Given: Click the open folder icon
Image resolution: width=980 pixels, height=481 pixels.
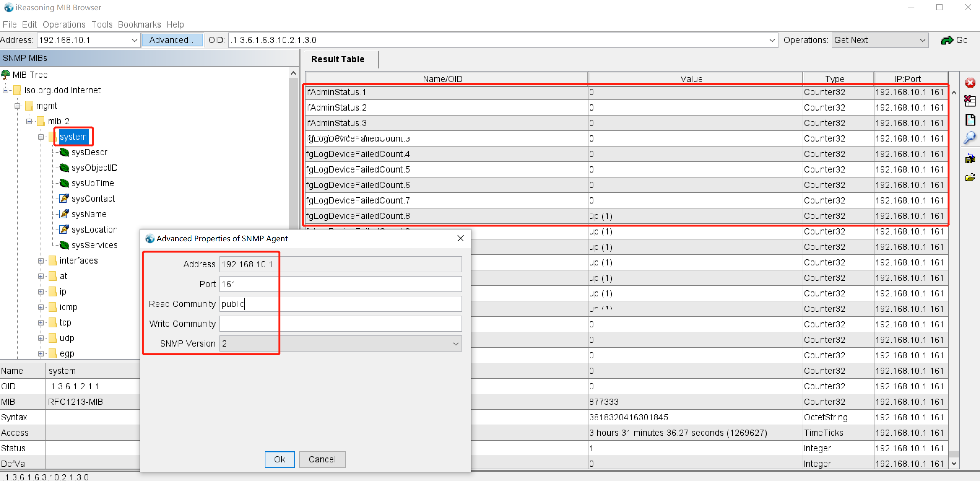Looking at the screenshot, I should [x=970, y=177].
